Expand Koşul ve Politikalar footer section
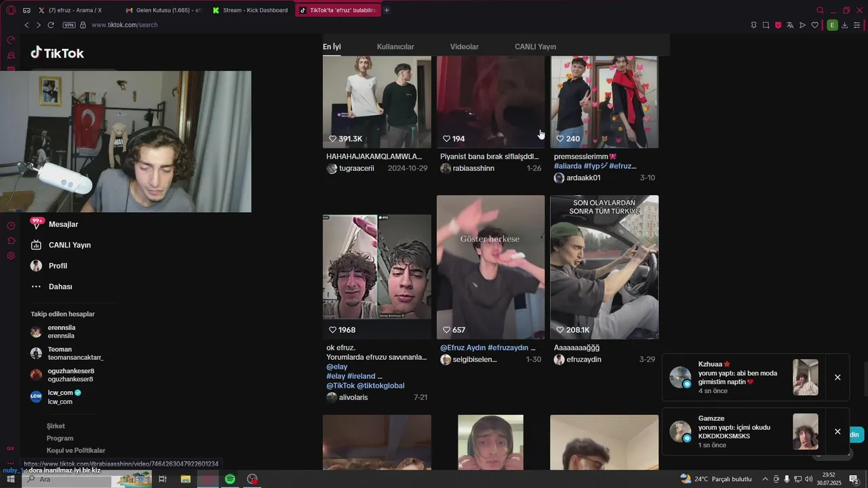Screen dimensions: 868x488 pyautogui.click(x=76, y=451)
